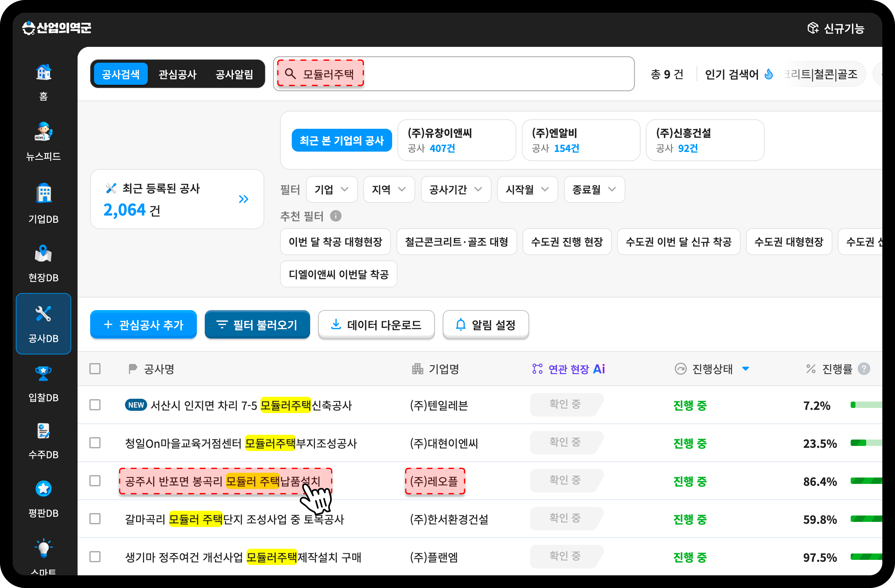Open 수주DB document icon
The width and height of the screenshot is (895, 588).
[44, 431]
